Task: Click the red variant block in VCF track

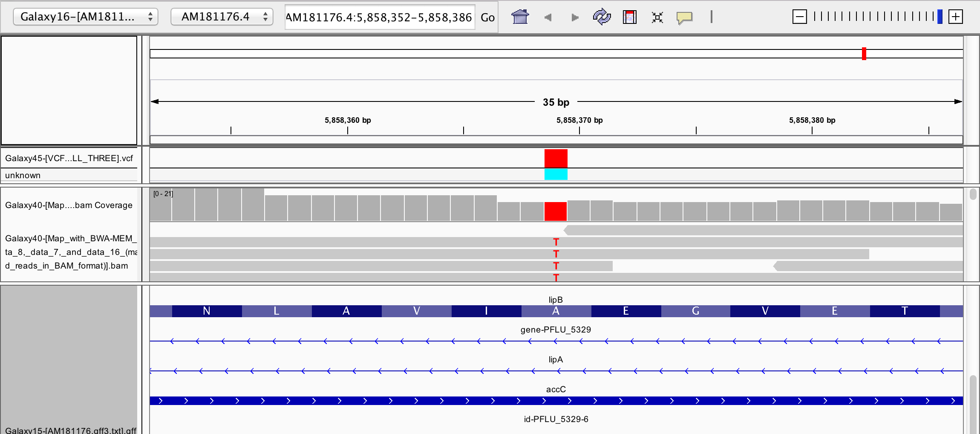Action: tap(556, 158)
